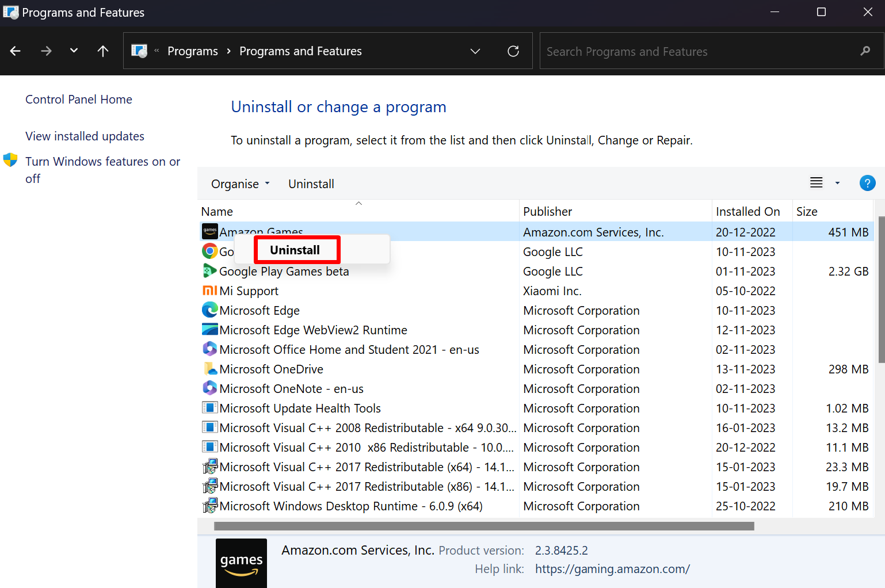Go back using the left arrow

(16, 51)
